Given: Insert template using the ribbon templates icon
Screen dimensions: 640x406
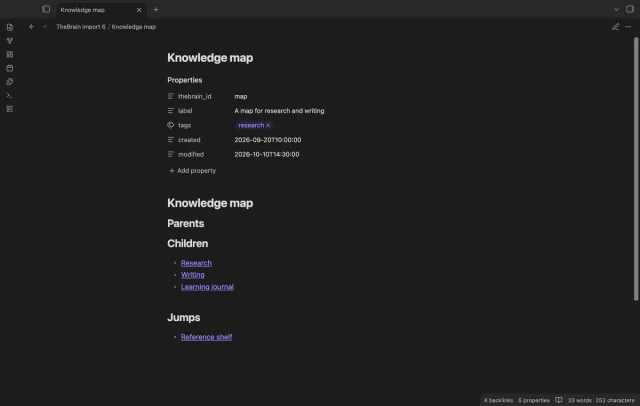Looking at the screenshot, I should click(10, 82).
